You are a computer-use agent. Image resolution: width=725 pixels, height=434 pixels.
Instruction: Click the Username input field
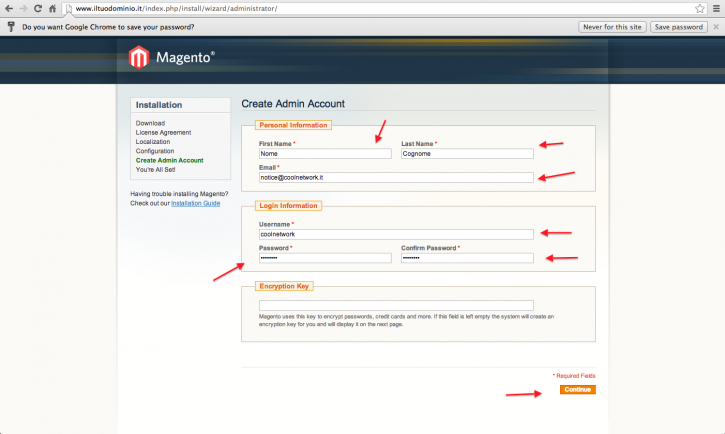pyautogui.click(x=396, y=234)
